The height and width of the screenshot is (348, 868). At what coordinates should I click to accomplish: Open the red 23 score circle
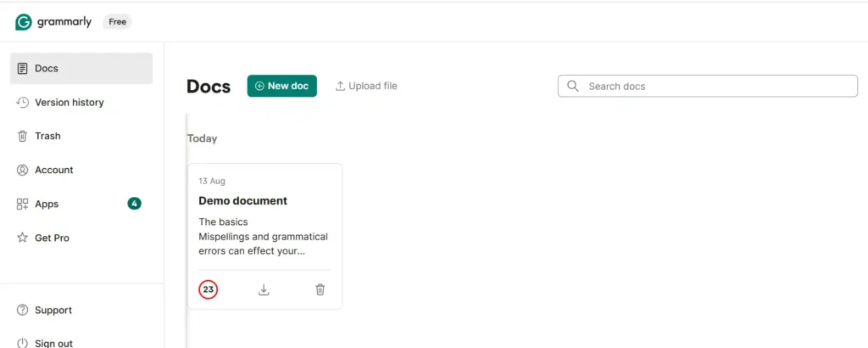click(x=209, y=289)
